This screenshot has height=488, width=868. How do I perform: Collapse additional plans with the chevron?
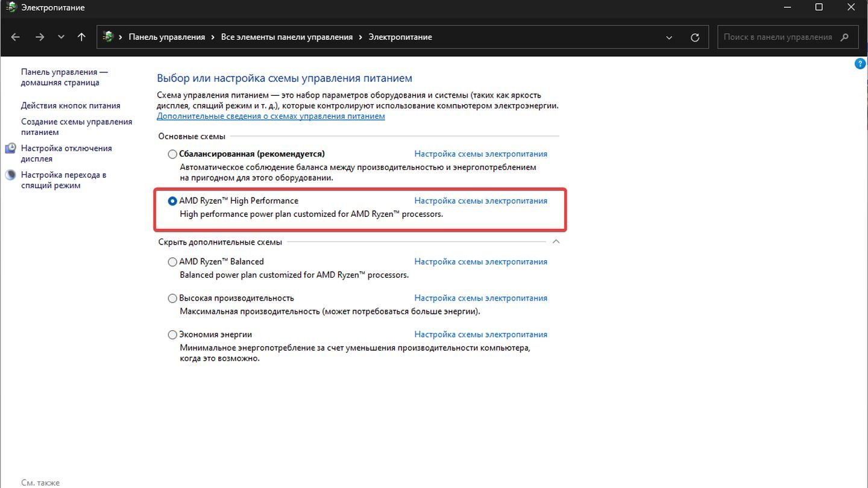click(556, 242)
